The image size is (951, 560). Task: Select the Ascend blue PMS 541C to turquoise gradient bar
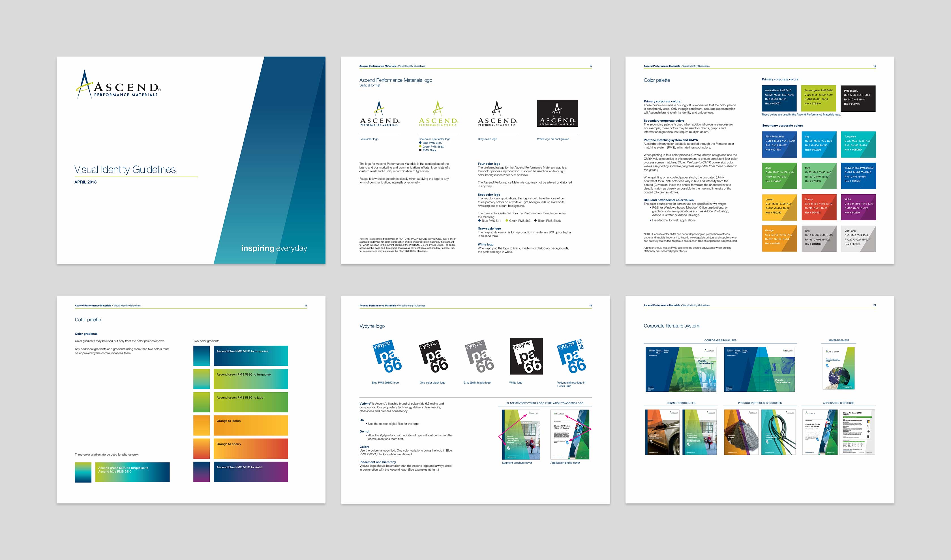click(x=251, y=356)
